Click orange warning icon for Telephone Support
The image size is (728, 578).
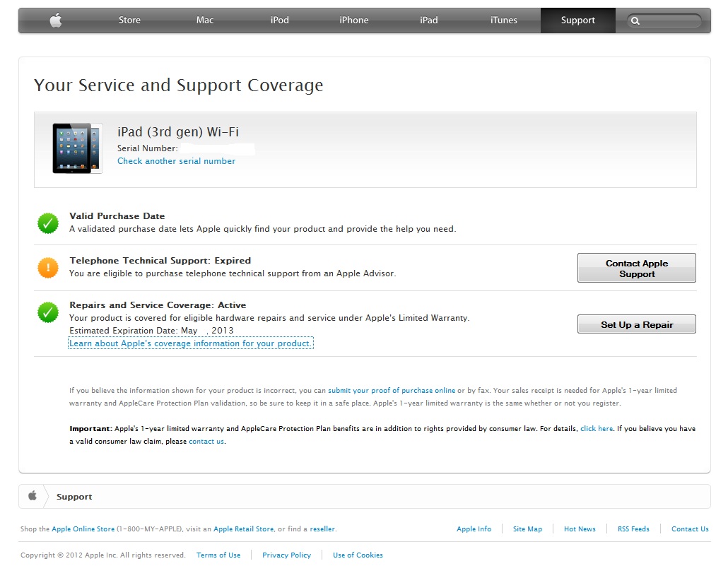(48, 268)
